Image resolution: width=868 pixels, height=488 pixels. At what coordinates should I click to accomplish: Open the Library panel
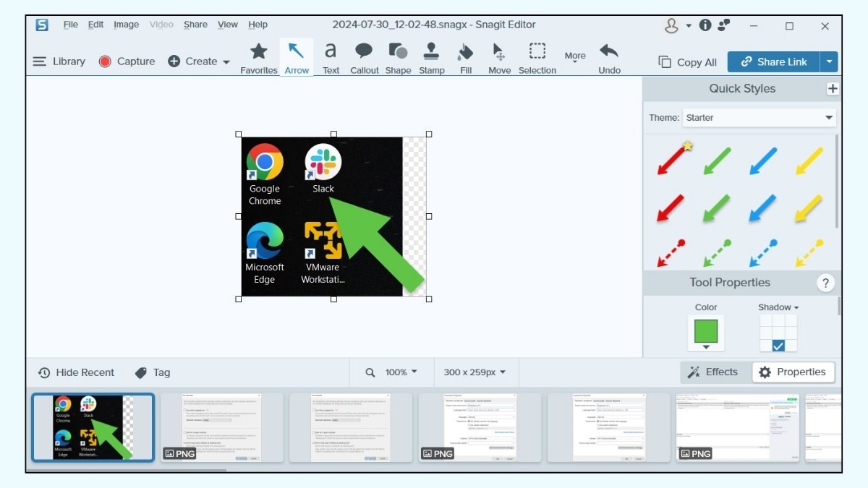59,61
